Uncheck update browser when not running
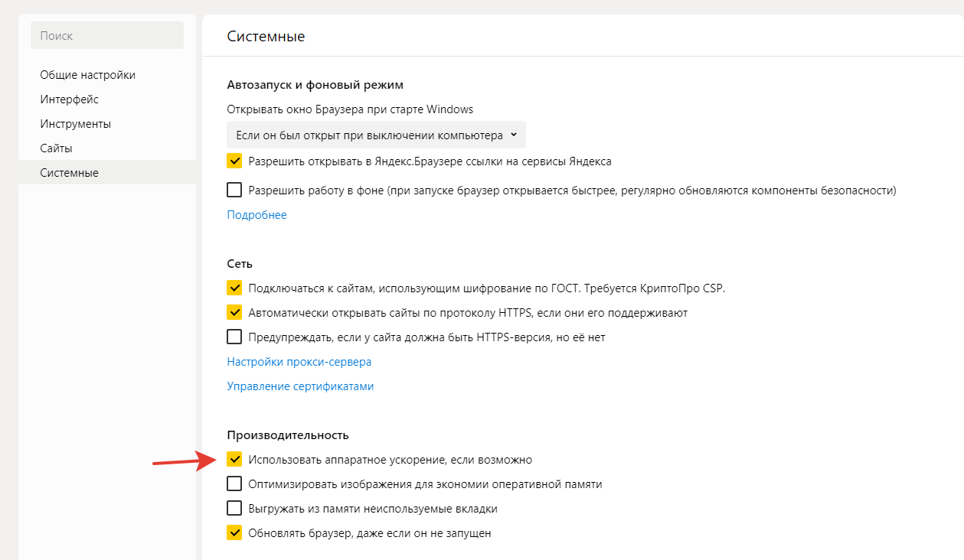 (234, 533)
